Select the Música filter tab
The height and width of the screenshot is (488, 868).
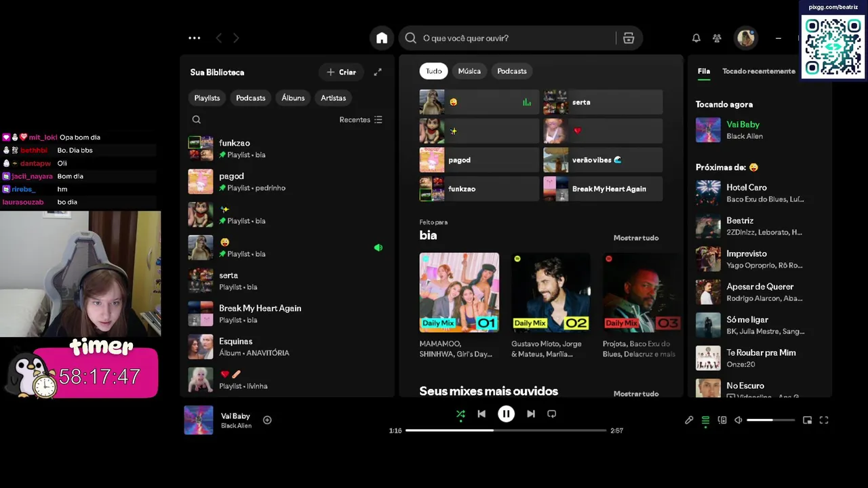click(469, 71)
